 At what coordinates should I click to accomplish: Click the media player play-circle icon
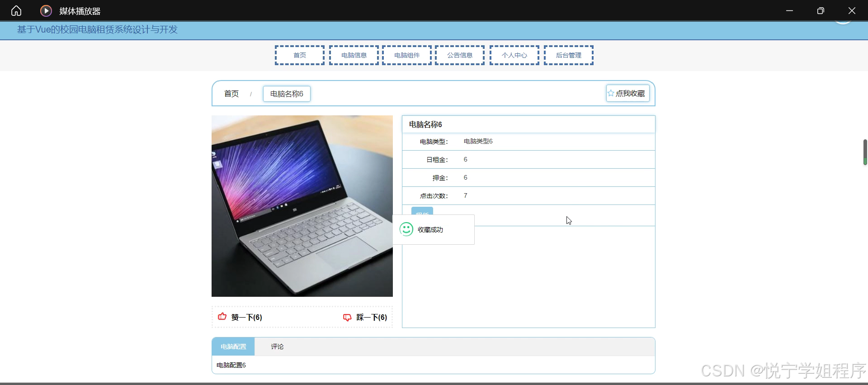tap(46, 10)
